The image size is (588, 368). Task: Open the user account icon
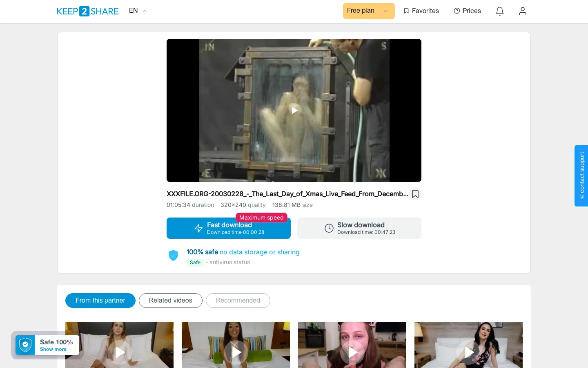pyautogui.click(x=523, y=11)
